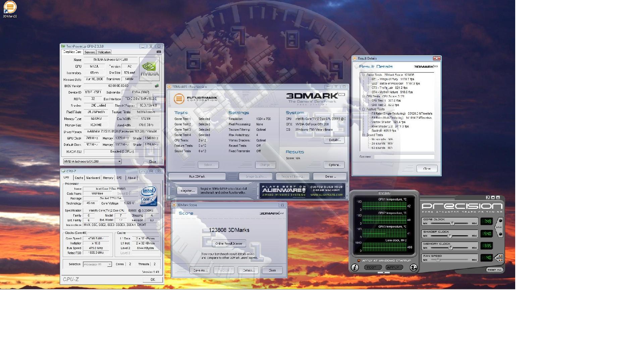This screenshot has height=362, width=644.
Task: Click the Shader Clock slider handle
Action: click(450, 236)
